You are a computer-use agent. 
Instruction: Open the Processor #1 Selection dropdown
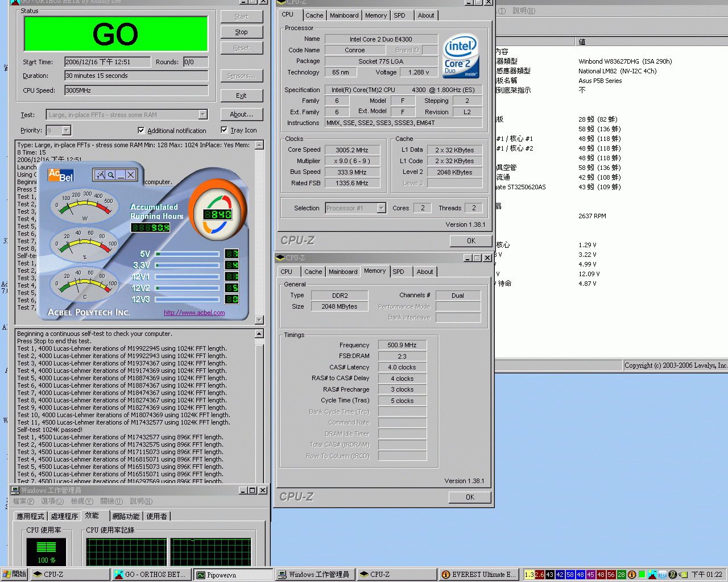381,208
